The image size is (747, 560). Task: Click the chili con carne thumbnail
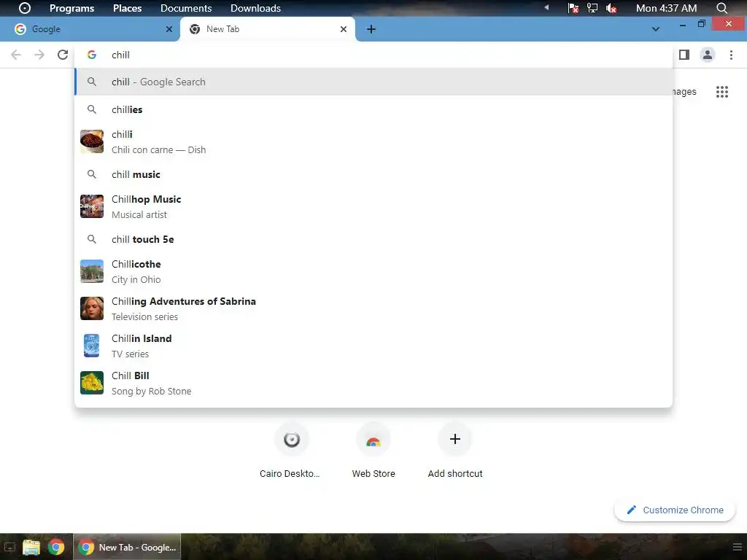91,141
